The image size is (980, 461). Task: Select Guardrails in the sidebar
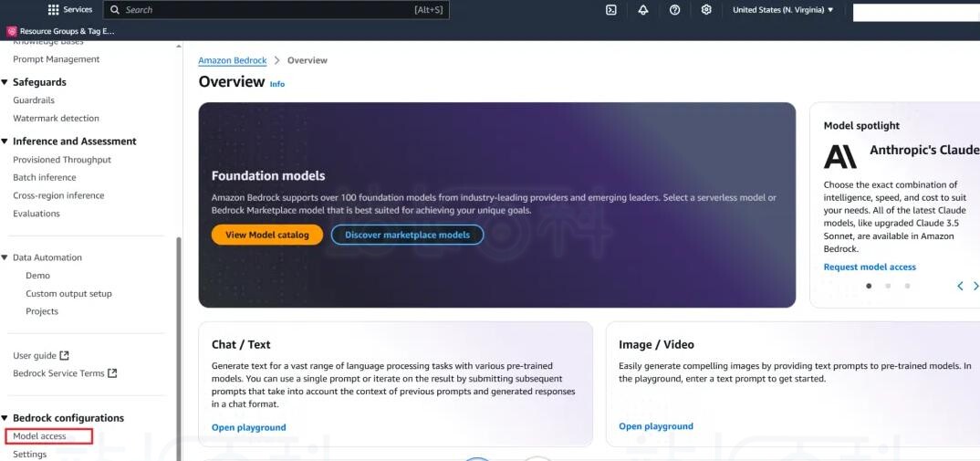tap(34, 100)
